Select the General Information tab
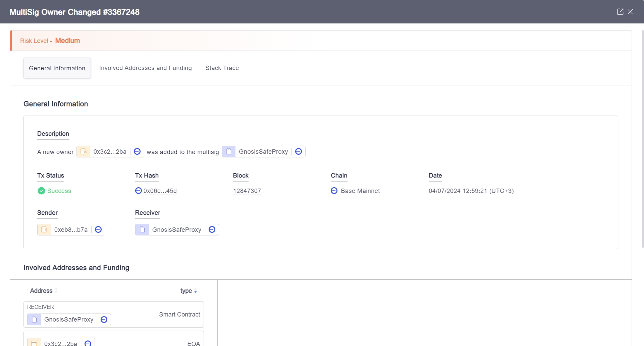The width and height of the screenshot is (644, 346). [x=57, y=68]
